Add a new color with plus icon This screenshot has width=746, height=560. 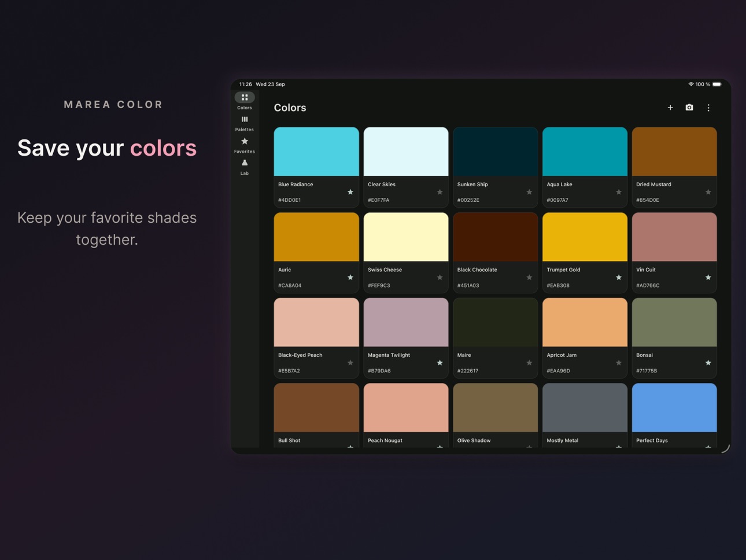[x=670, y=108]
